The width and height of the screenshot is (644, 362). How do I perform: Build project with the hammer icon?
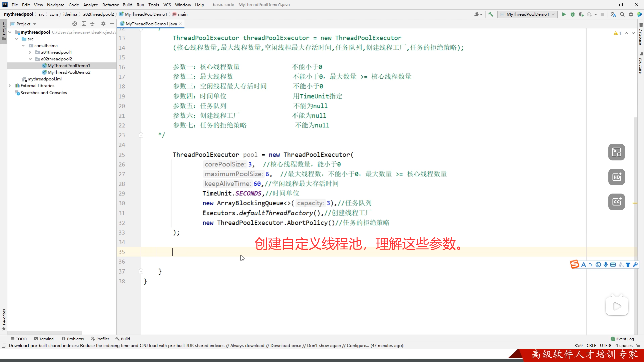click(491, 14)
